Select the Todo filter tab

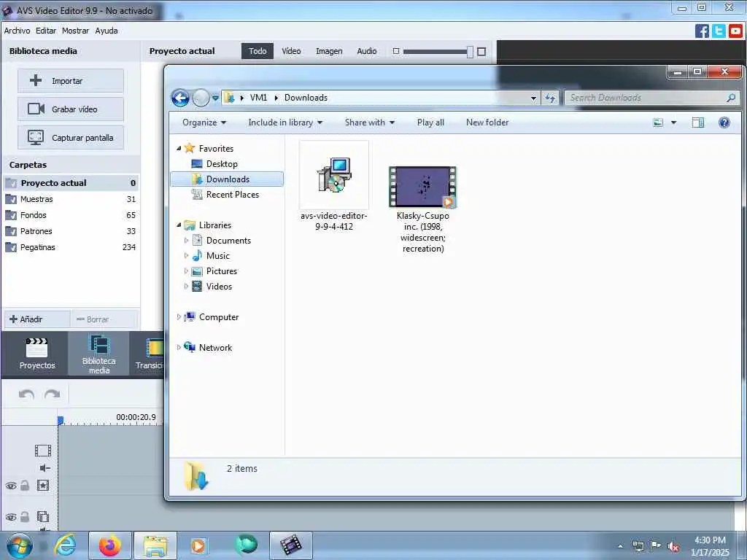click(x=258, y=51)
